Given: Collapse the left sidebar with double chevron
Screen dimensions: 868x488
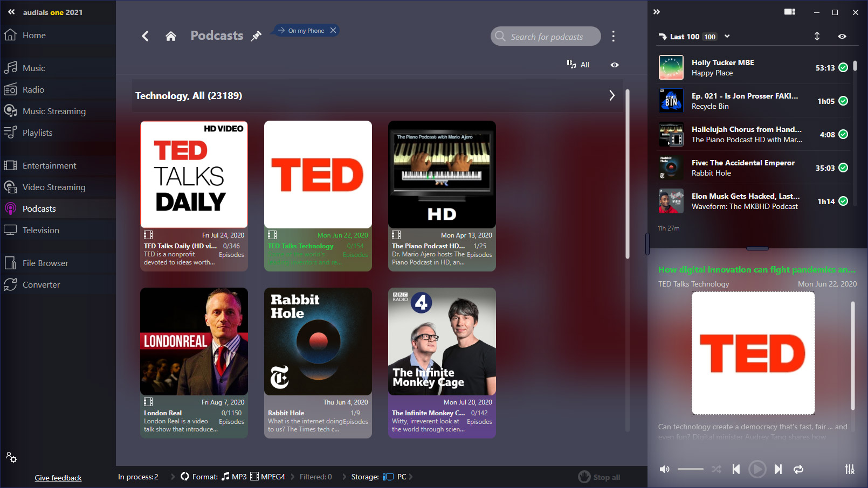Looking at the screenshot, I should 11,12.
